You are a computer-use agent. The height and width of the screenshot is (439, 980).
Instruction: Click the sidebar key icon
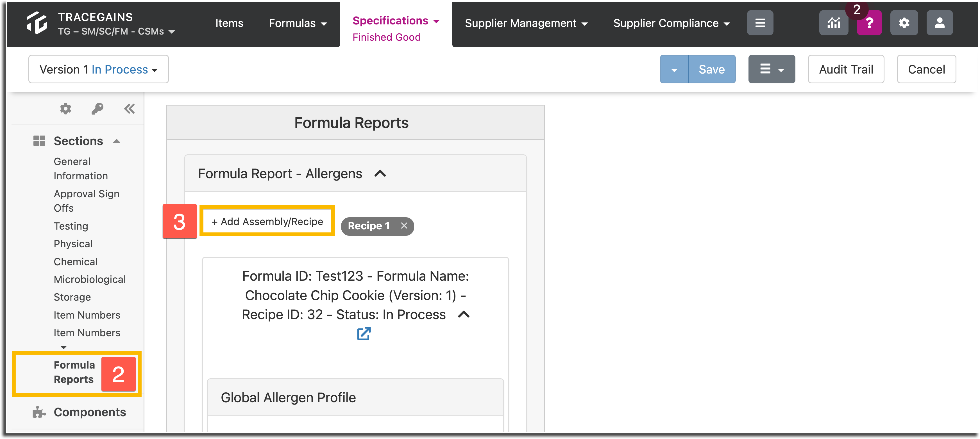[x=97, y=109]
